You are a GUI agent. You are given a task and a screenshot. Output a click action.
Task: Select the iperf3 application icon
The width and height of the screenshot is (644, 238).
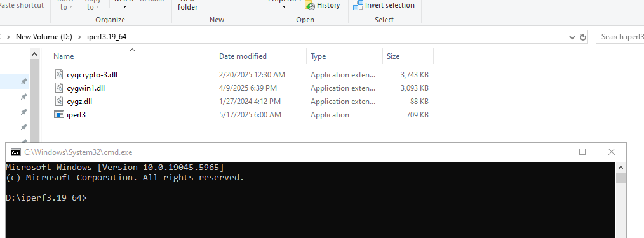click(x=59, y=114)
